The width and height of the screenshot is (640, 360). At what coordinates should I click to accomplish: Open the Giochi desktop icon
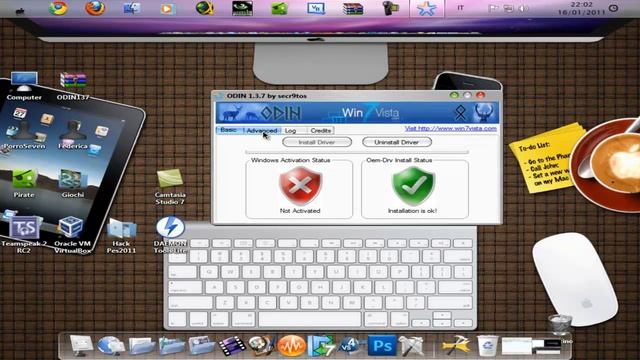pyautogui.click(x=73, y=184)
